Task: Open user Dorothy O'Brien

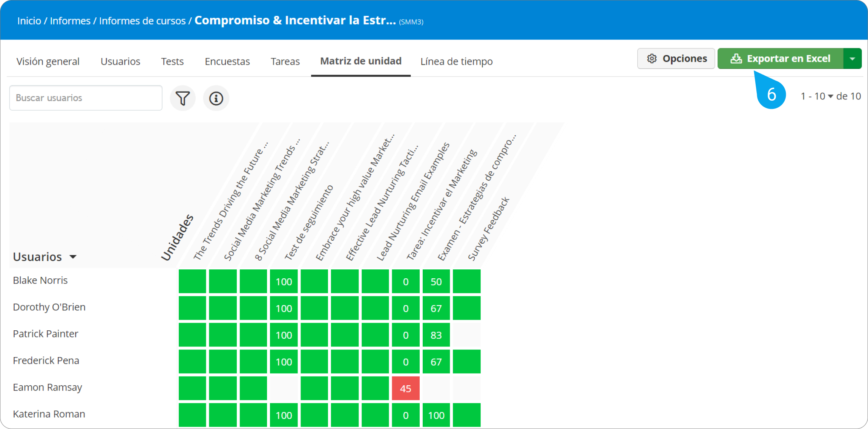Action: tap(49, 307)
